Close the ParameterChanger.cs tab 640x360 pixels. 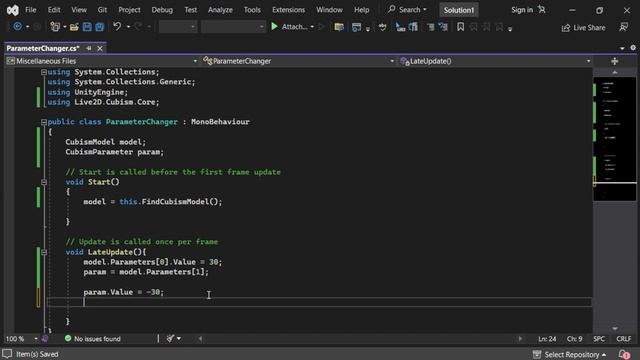pyautogui.click(x=100, y=49)
